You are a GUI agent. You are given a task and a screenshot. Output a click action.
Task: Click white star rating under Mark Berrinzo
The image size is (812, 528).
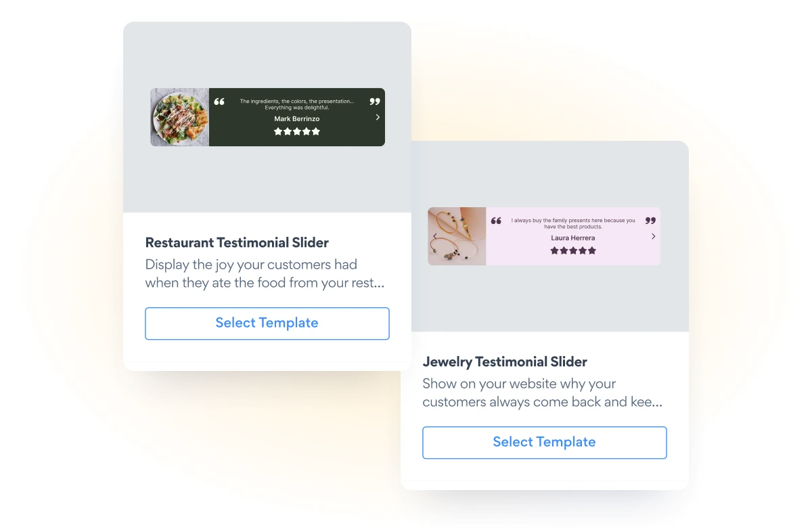(297, 131)
